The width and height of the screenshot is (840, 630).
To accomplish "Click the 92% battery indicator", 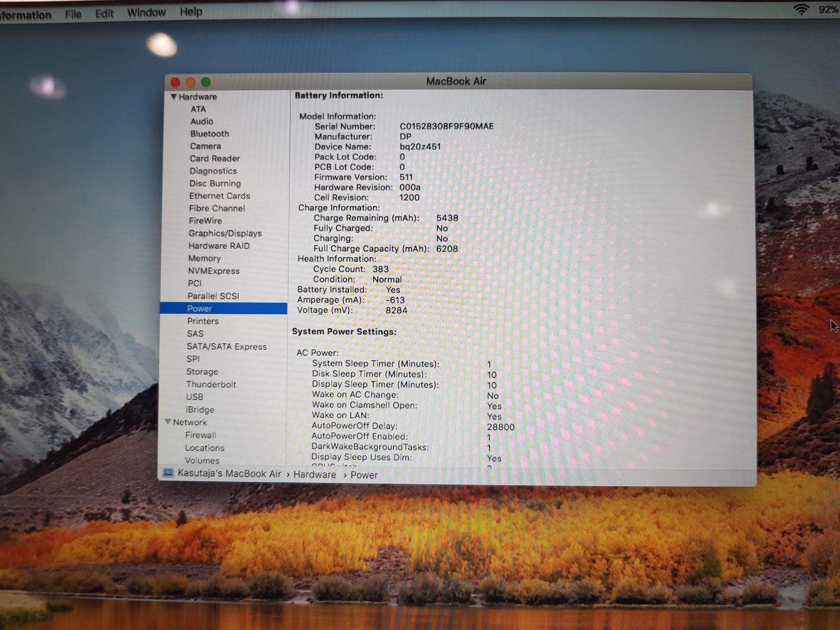I will [828, 9].
